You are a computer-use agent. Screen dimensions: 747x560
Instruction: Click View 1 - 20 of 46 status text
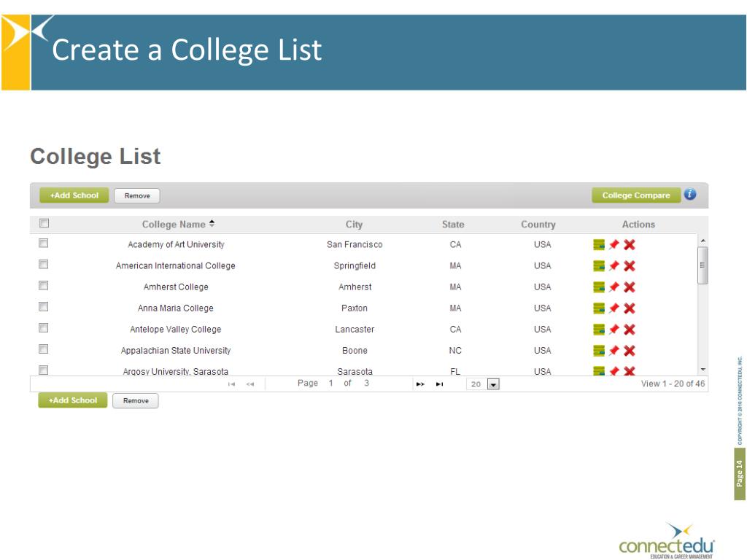tap(673, 384)
